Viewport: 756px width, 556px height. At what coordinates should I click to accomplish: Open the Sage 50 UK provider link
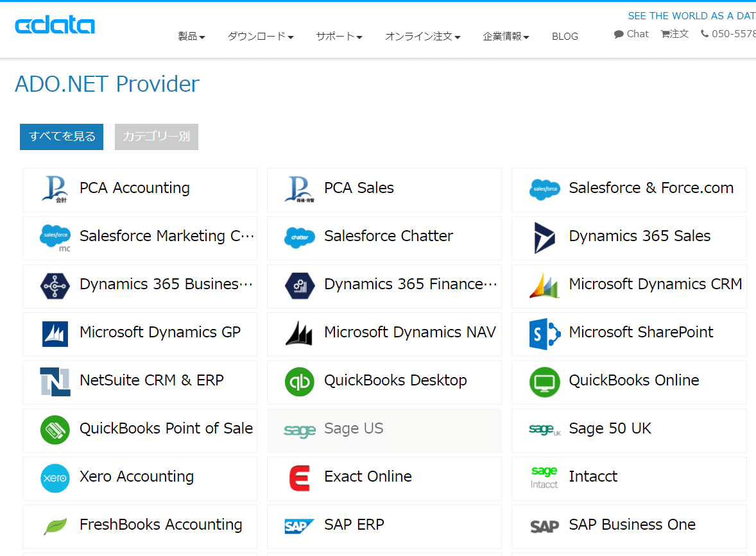coord(629,431)
